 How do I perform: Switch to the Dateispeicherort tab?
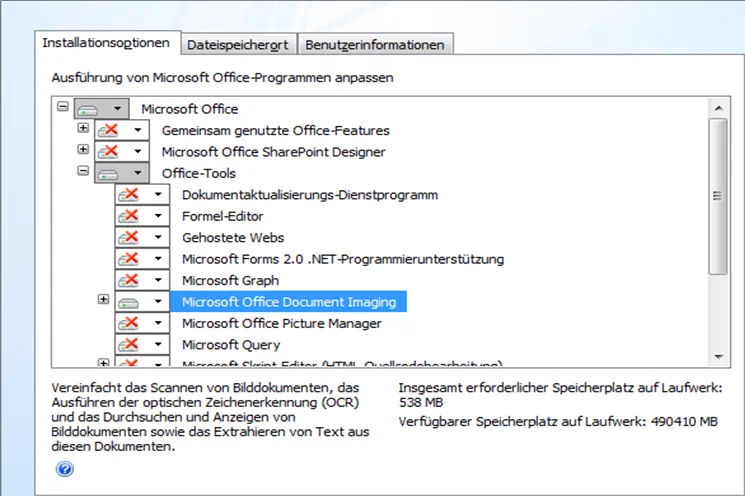coord(239,45)
